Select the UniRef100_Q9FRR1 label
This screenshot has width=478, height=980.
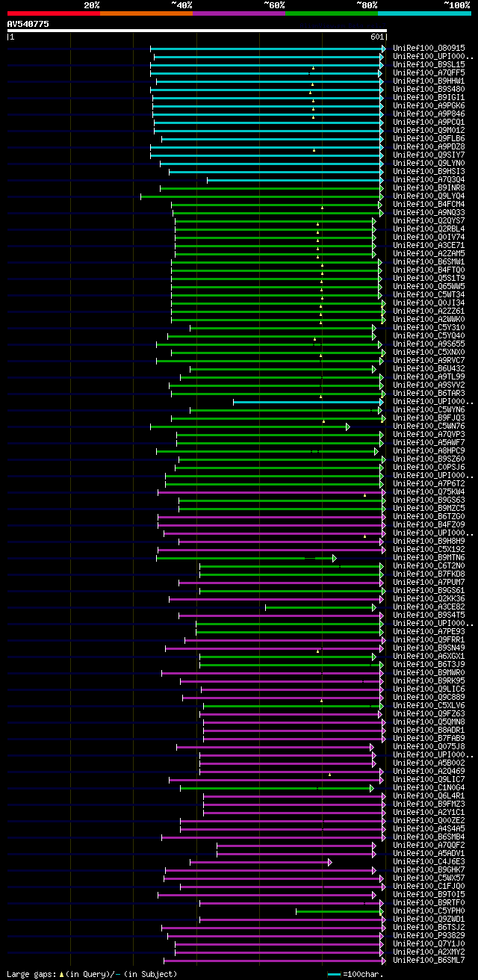[x=429, y=639]
